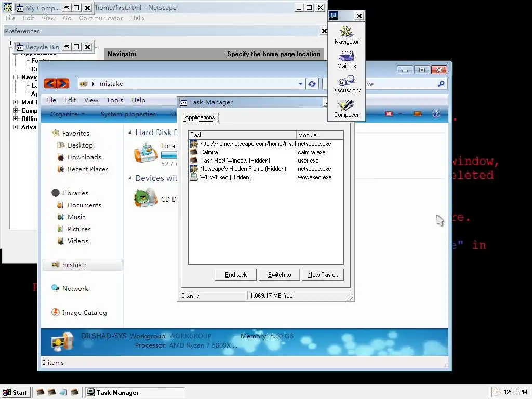
Task: Click the CD Drive green bird icon
Action: (x=146, y=197)
